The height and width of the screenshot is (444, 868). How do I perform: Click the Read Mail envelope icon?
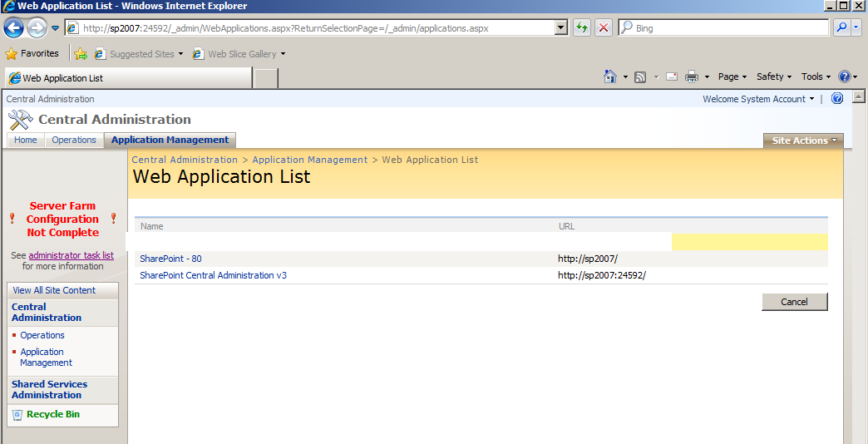coord(672,77)
